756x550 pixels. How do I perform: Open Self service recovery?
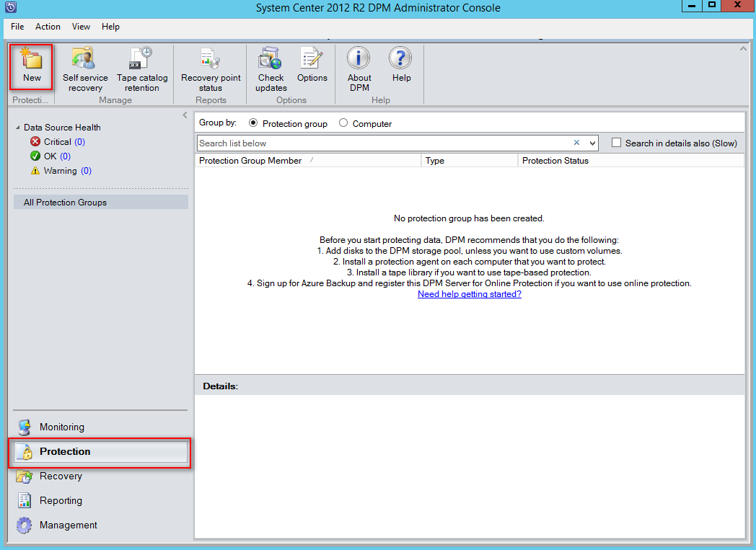85,69
